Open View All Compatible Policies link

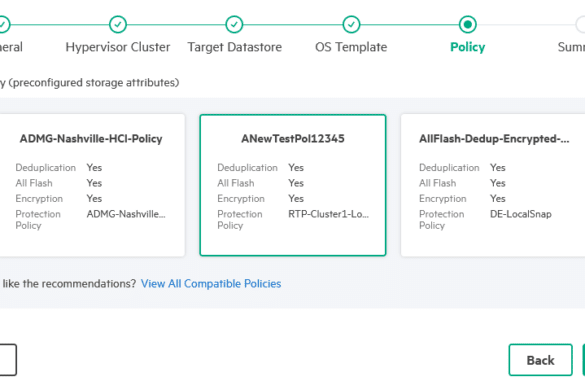[211, 284]
